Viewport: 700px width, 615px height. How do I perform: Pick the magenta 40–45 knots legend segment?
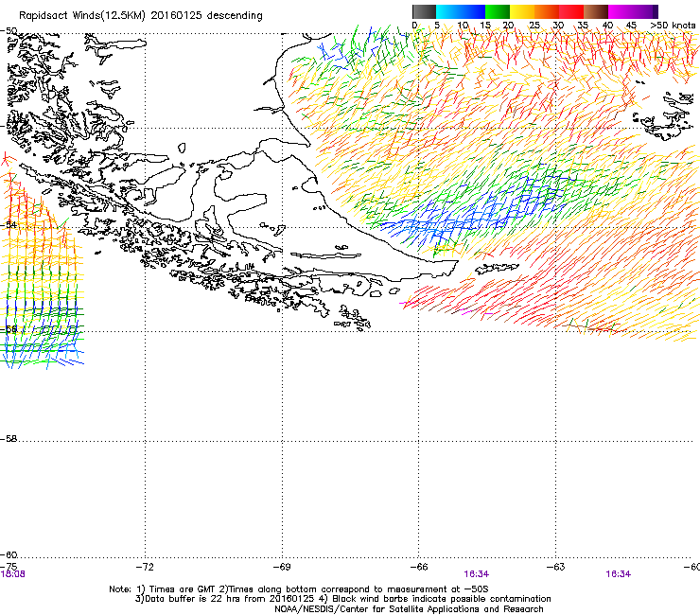[x=621, y=11]
